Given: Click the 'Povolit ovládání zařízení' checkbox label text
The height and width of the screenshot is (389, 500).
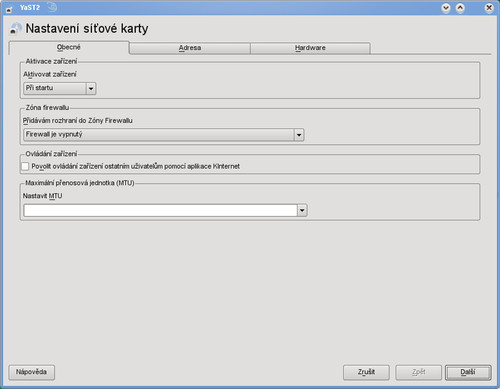Looking at the screenshot, I should point(136,166).
